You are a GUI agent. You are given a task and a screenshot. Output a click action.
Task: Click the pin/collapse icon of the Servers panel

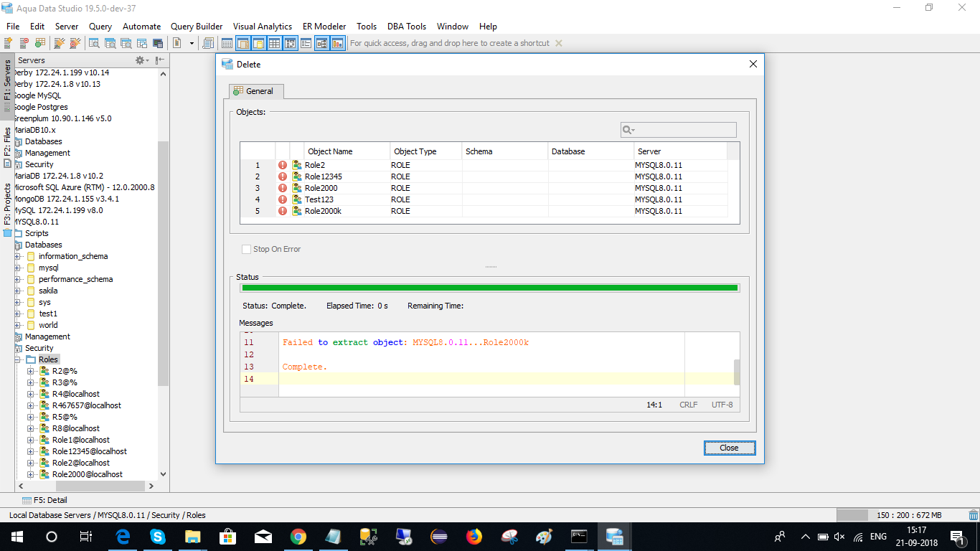click(160, 61)
